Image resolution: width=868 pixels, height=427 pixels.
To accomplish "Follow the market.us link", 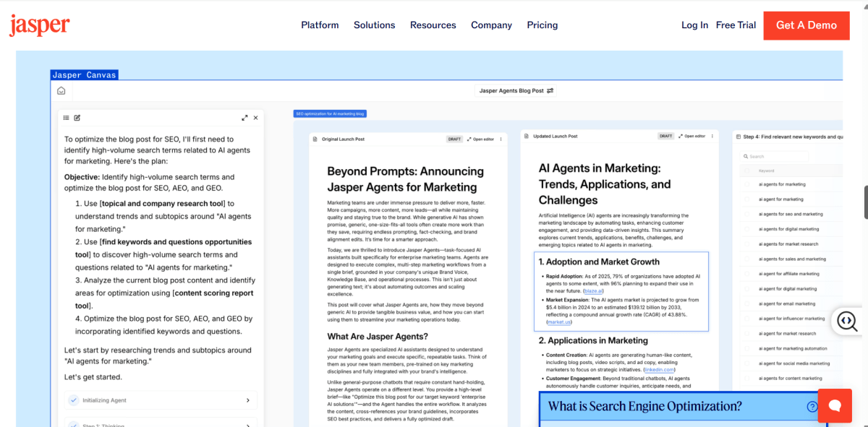I will [559, 322].
